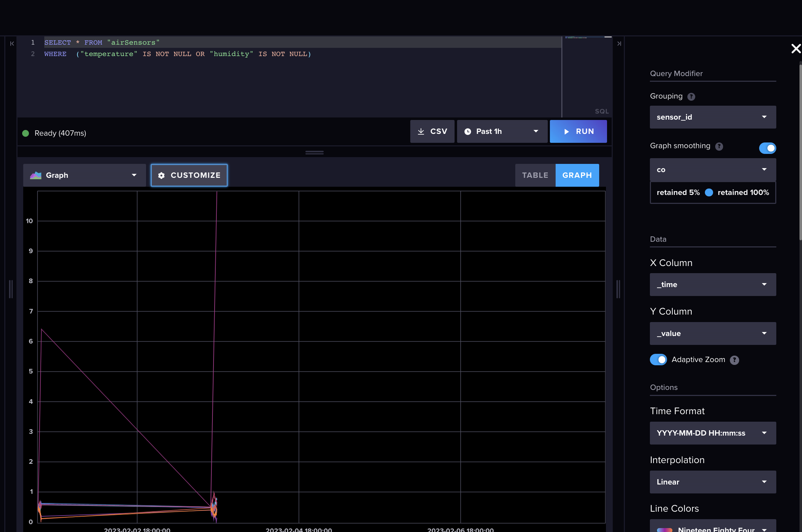Run the query with the RUN button
Viewport: 802px width, 532px height.
pyautogui.click(x=578, y=131)
